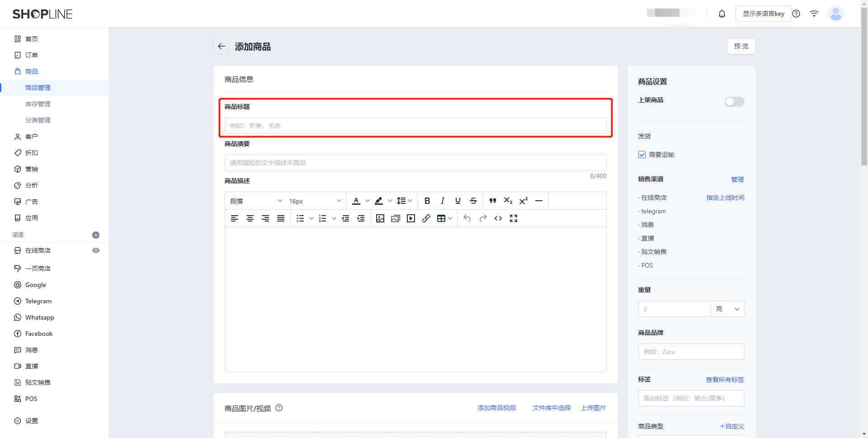This screenshot has width=868, height=438.
Task: Toggle the eye icon next to 在线商店
Action: [96, 250]
